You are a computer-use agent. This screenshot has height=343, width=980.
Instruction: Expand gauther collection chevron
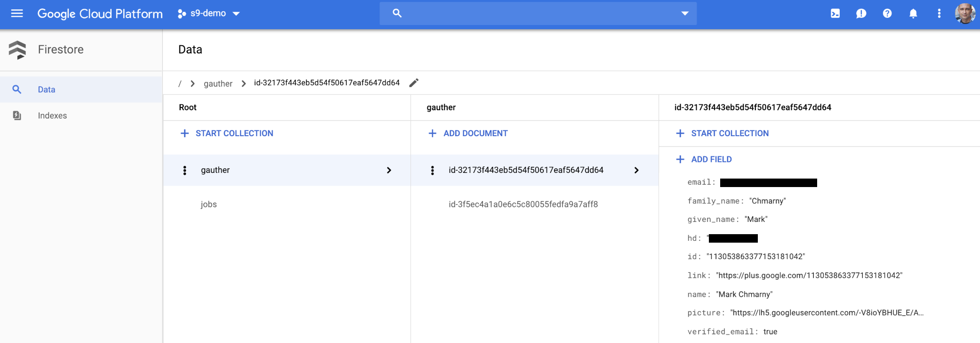(x=389, y=170)
